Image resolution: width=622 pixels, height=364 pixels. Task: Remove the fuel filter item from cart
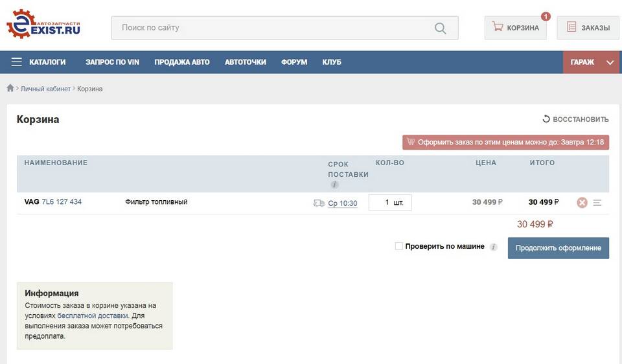tap(582, 203)
